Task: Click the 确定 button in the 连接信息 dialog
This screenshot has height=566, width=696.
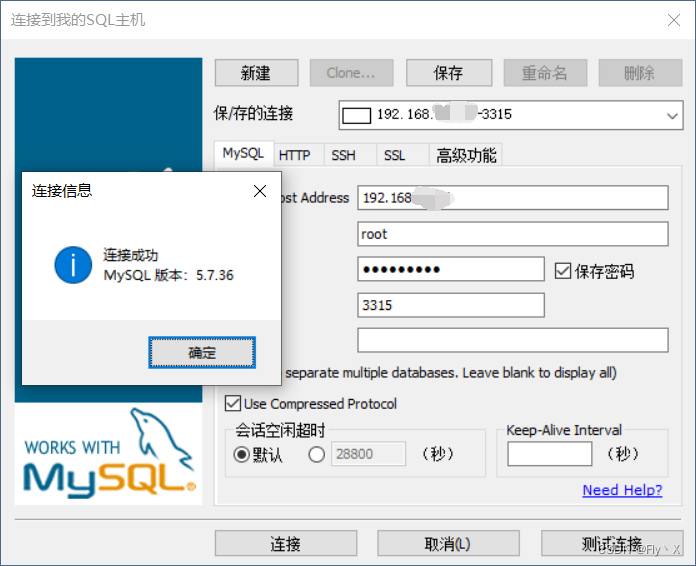Action: tap(202, 352)
